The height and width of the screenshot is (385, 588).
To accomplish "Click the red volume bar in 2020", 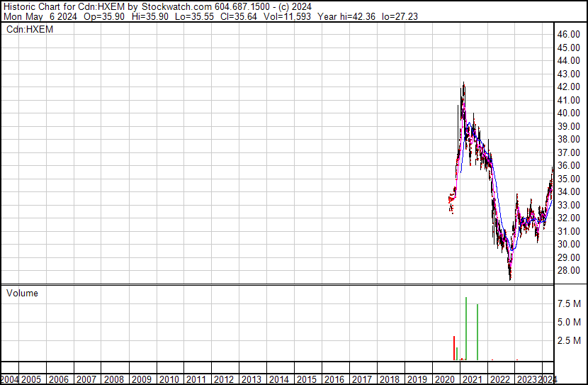I will pos(453,348).
